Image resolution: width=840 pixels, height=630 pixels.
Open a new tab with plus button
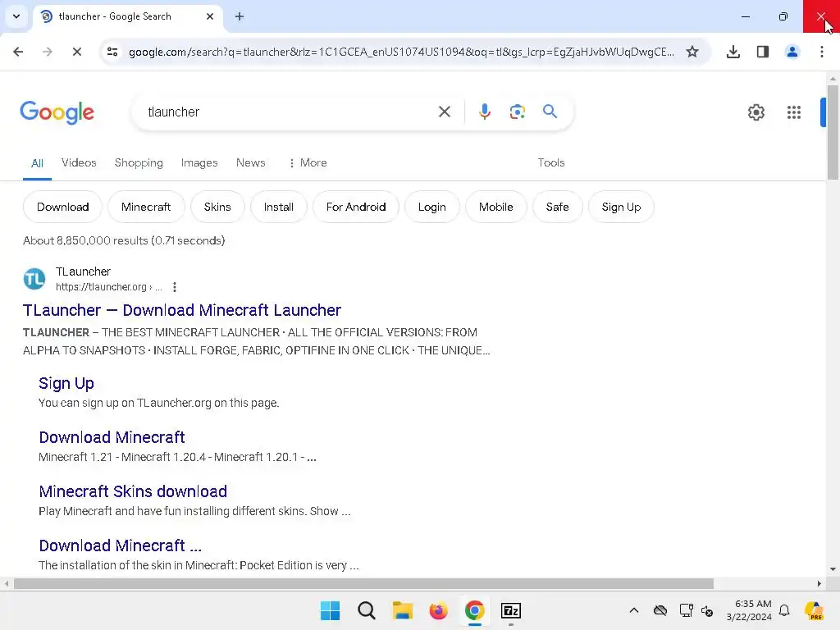click(x=240, y=16)
